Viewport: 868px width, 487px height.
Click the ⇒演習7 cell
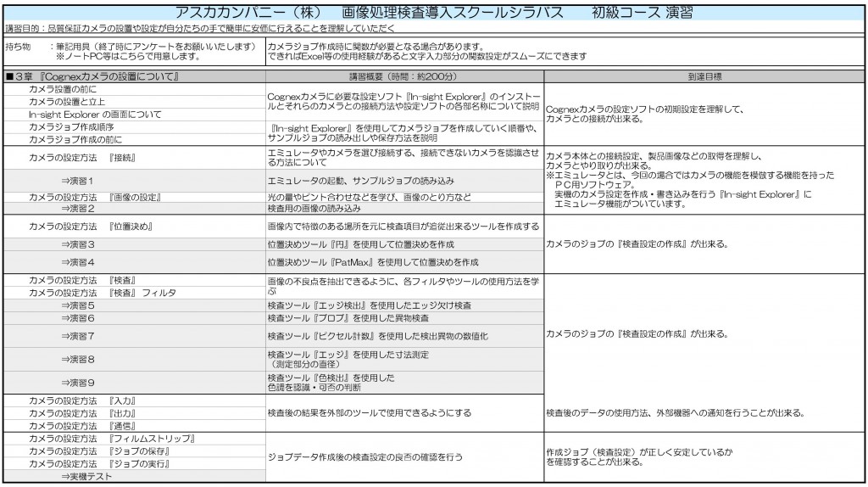tap(77, 336)
